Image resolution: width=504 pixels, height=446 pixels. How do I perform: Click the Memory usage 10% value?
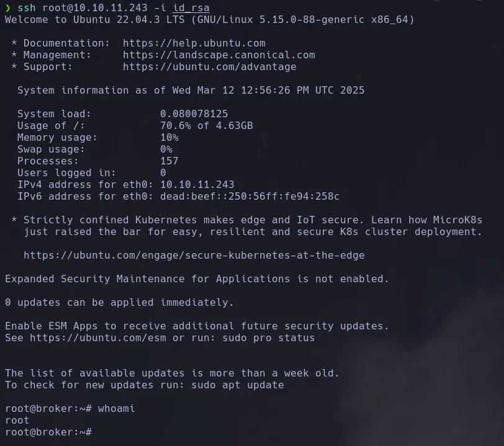(169, 138)
